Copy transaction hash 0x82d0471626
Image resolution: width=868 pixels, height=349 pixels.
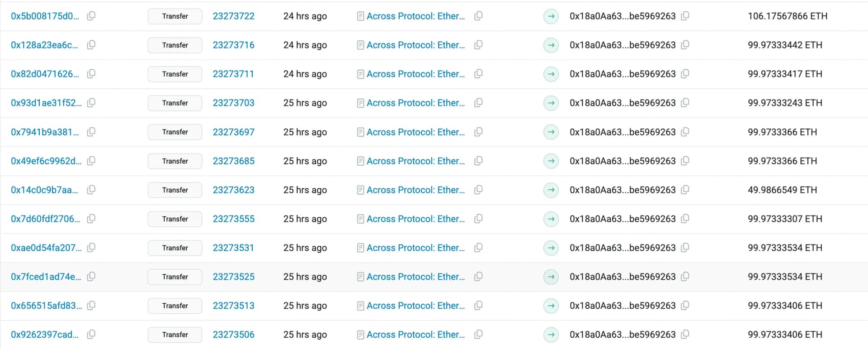tap(91, 74)
